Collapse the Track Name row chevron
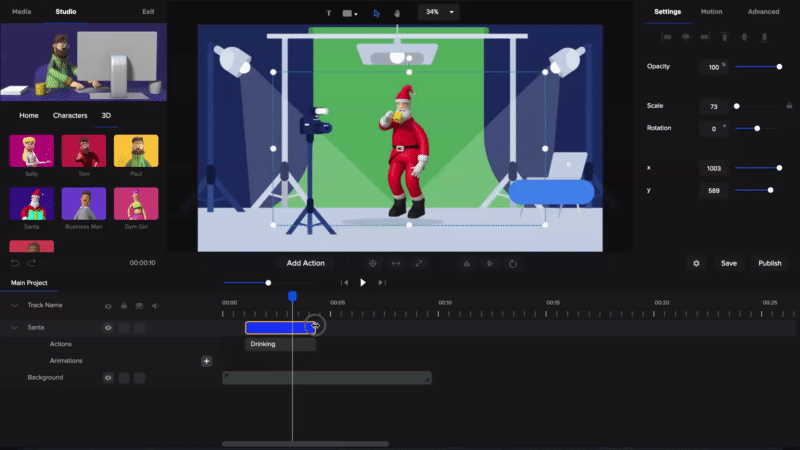Viewport: 800px width, 450px height. point(14,305)
